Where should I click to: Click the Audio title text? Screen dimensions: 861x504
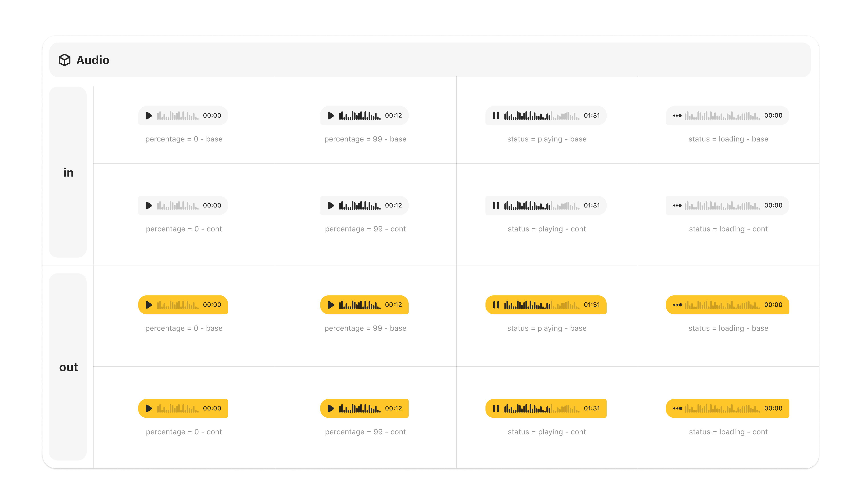coord(93,60)
